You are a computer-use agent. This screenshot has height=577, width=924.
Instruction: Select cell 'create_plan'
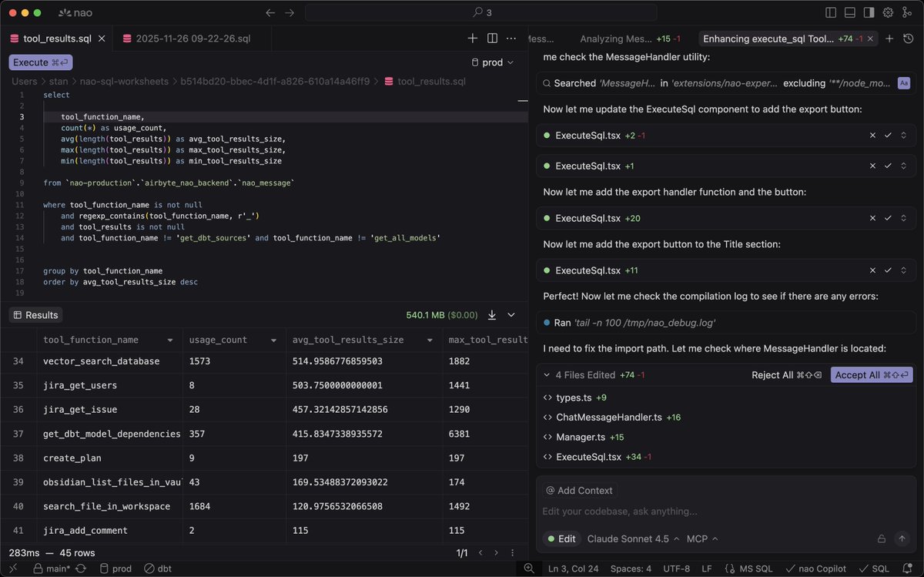109,458
